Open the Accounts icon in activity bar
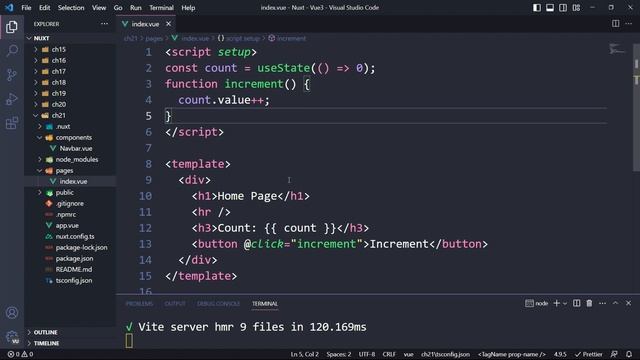640x360 pixels. tap(12, 313)
